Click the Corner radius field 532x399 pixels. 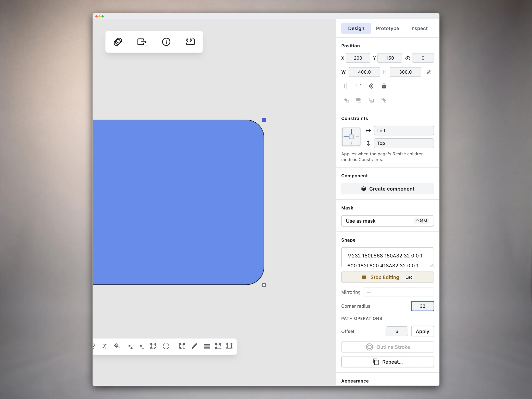(422, 306)
